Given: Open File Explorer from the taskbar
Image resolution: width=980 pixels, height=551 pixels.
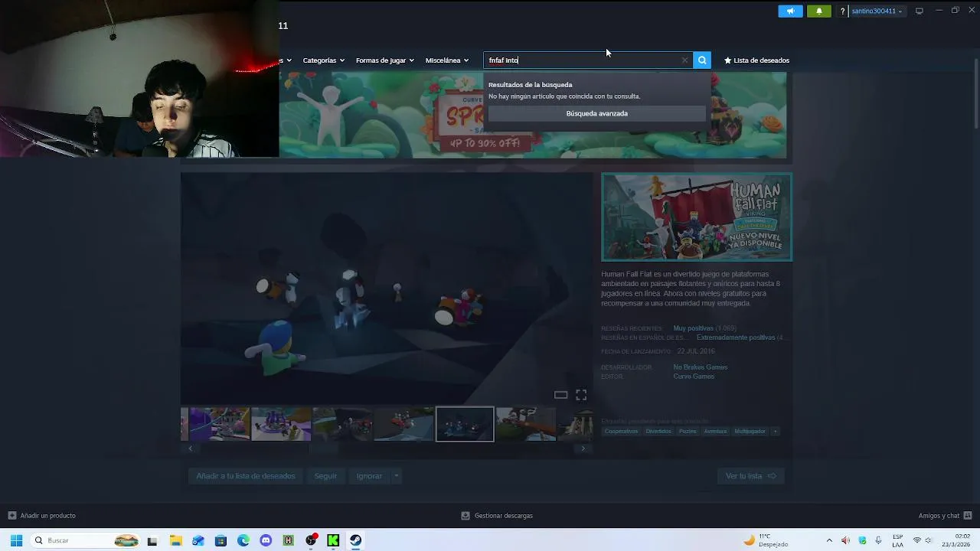Looking at the screenshot, I should pyautogui.click(x=175, y=540).
